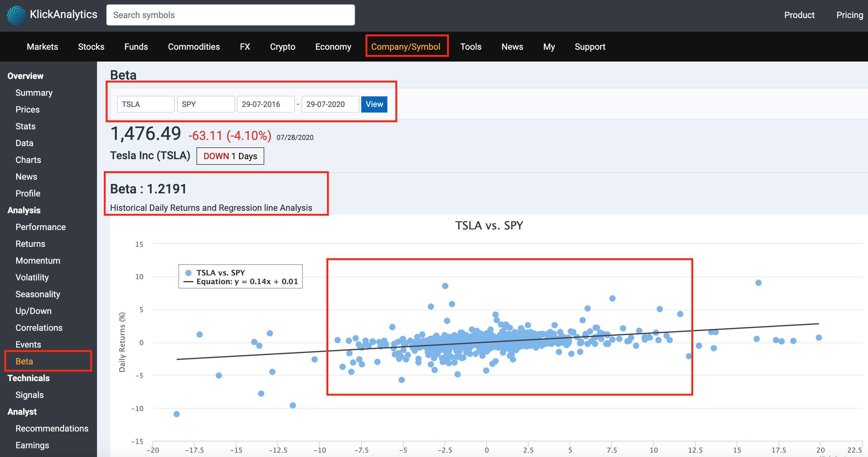The width and height of the screenshot is (868, 457).
Task: Open the Support menu
Action: tap(590, 47)
